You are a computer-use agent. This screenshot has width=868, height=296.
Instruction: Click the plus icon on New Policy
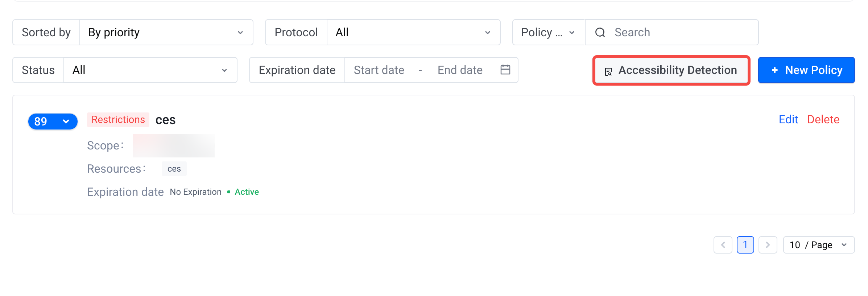pos(775,70)
